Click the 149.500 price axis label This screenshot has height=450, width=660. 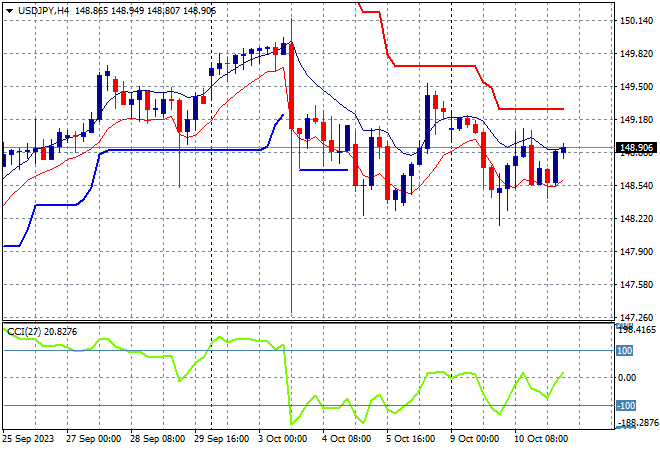pyautogui.click(x=636, y=87)
